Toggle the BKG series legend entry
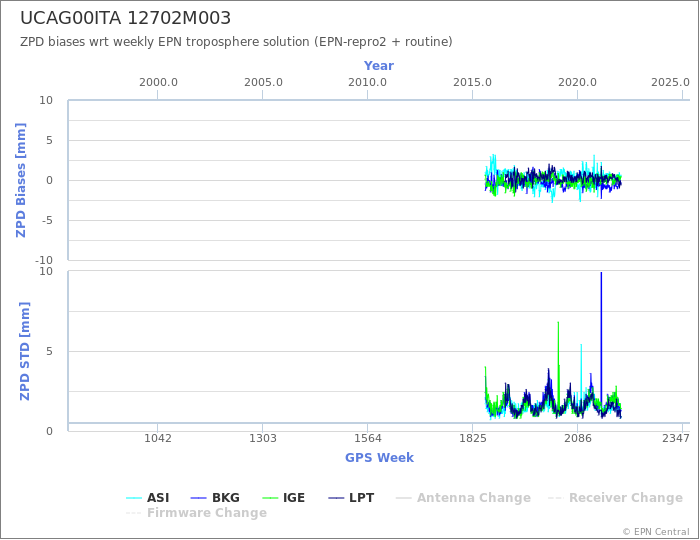The width and height of the screenshot is (700, 540). [215, 498]
